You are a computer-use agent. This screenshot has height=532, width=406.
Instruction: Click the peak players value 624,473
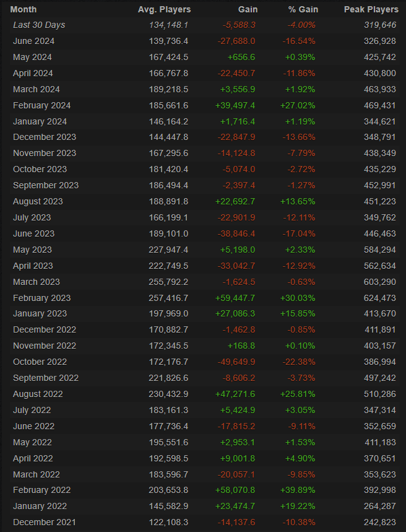point(380,298)
